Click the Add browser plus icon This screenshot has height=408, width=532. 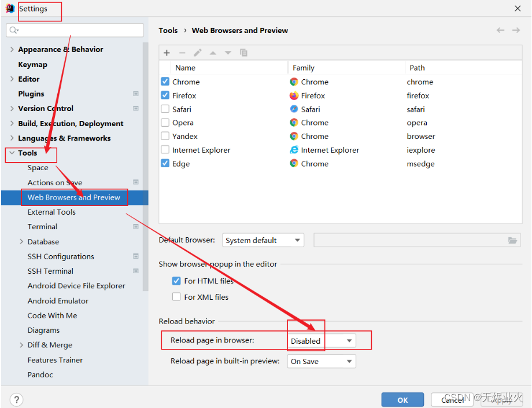[167, 53]
